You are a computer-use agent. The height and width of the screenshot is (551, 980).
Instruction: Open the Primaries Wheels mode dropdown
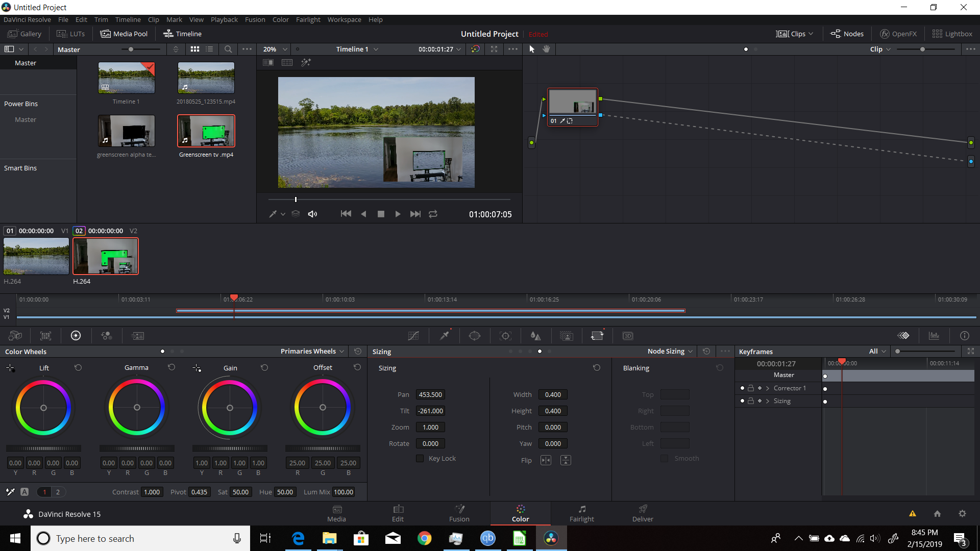tap(313, 351)
